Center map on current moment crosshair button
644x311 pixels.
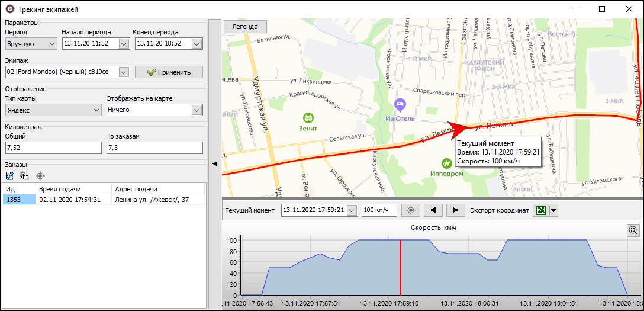[411, 210]
